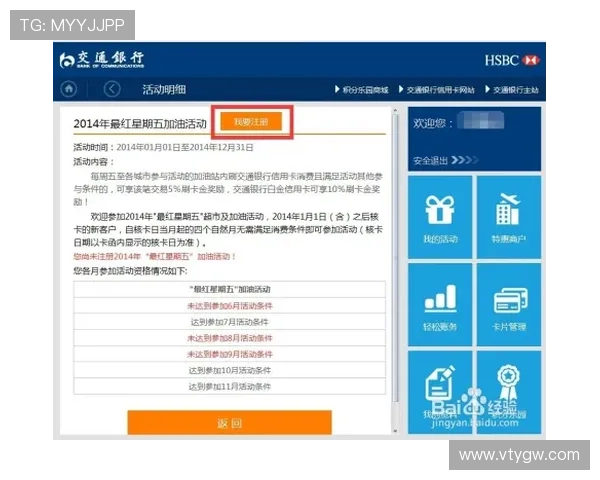Click scrollbar up arrow of content panel
Viewport: 600px width, 480px height.
click(x=395, y=111)
